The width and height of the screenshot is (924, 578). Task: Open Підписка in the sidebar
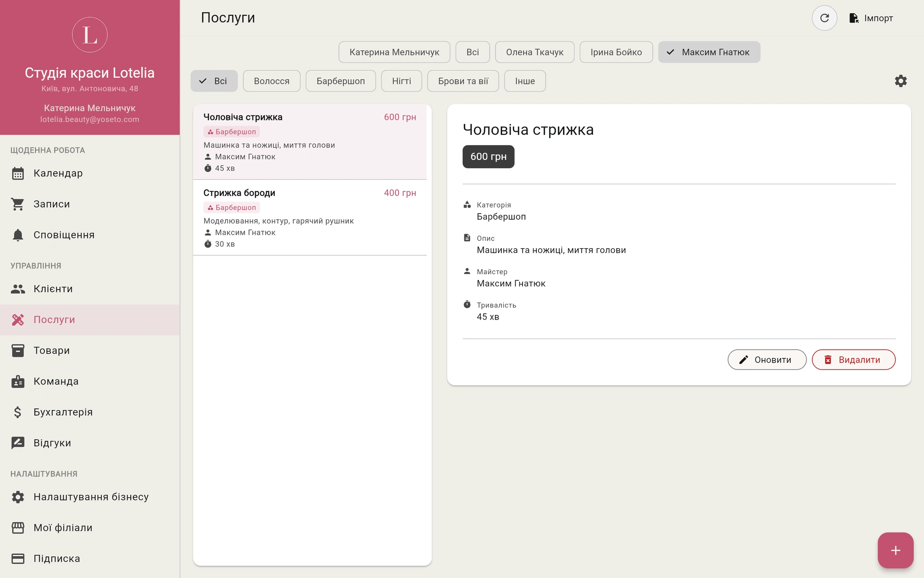[90, 559]
